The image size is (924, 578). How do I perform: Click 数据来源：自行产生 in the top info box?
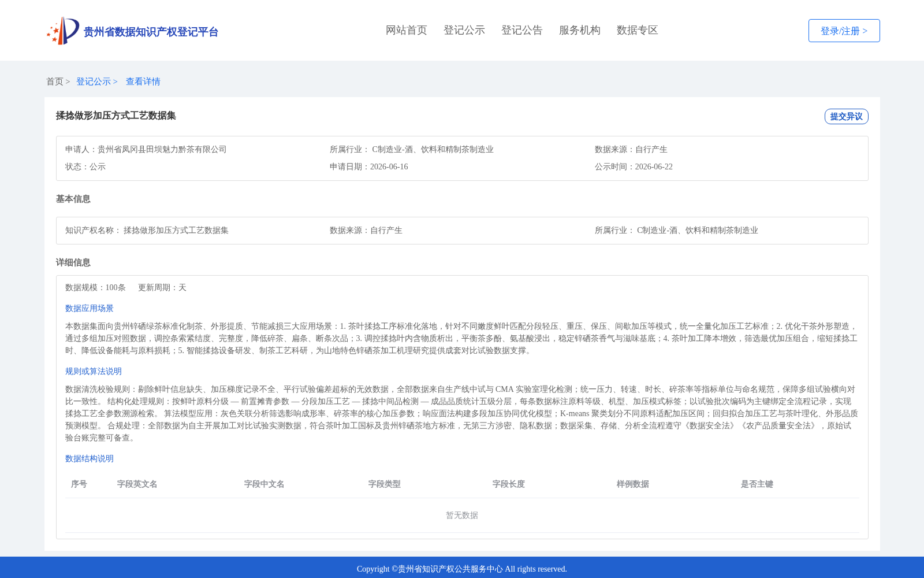tap(631, 149)
